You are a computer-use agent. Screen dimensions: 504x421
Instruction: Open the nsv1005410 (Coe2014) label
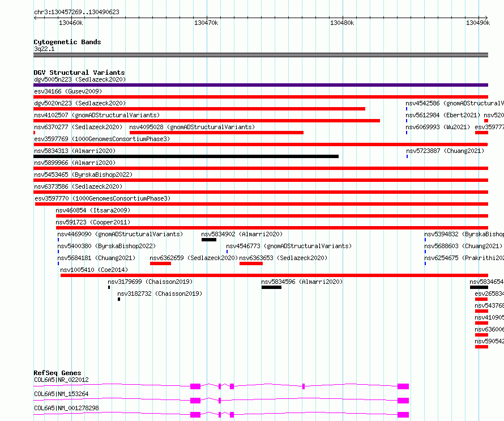94,270
